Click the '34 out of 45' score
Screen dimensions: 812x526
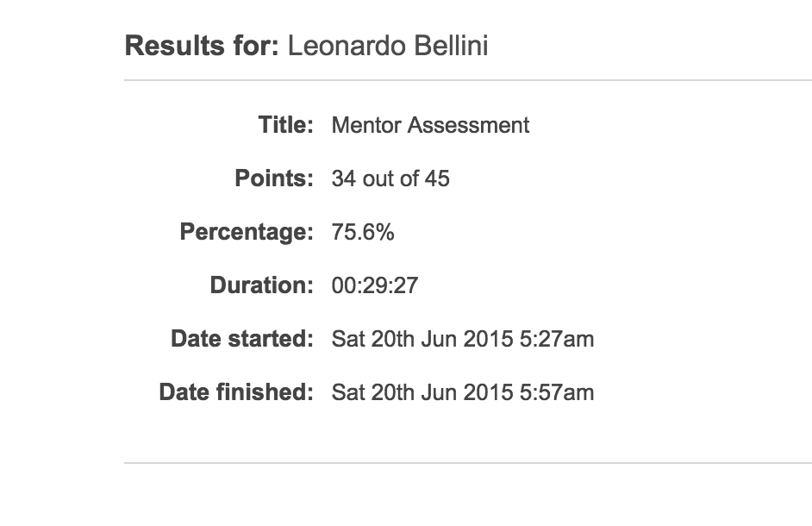[390, 178]
